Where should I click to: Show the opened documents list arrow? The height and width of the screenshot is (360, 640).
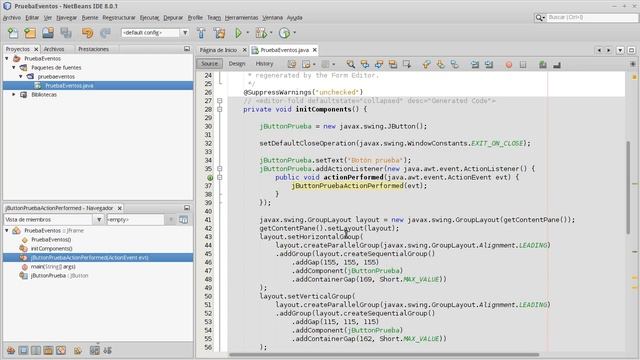620,50
